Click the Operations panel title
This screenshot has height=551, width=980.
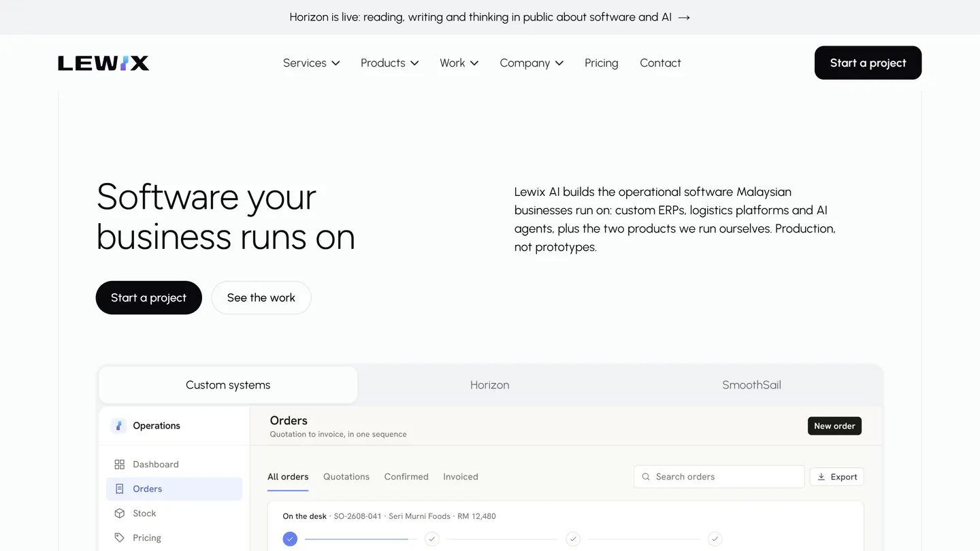click(x=157, y=426)
